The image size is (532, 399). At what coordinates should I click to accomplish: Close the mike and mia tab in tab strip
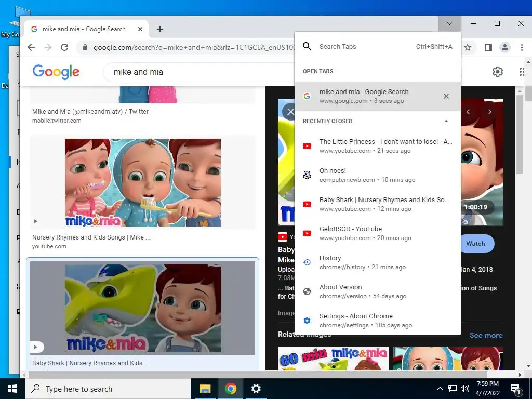(x=140, y=29)
